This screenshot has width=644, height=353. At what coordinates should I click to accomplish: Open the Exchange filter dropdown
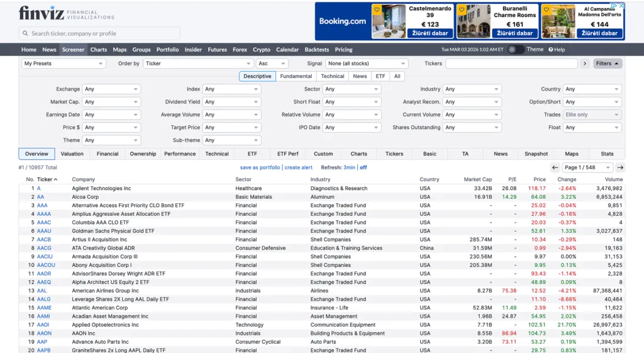point(111,89)
